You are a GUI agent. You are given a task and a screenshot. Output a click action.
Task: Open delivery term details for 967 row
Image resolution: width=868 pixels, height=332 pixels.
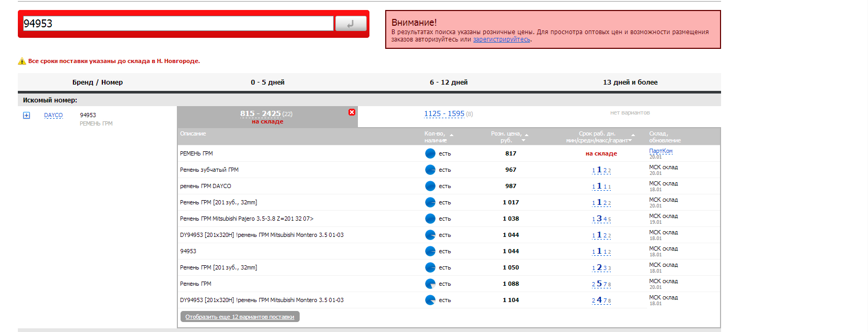click(601, 170)
